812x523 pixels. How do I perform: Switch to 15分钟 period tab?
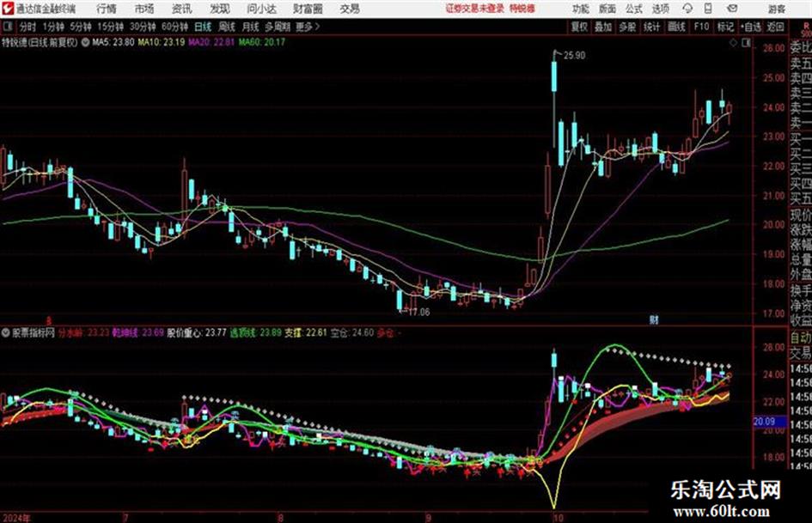pyautogui.click(x=110, y=27)
